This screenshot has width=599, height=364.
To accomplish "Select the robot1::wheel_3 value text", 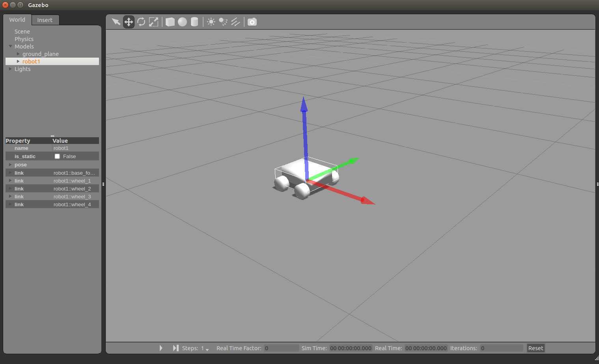I will click(x=72, y=196).
